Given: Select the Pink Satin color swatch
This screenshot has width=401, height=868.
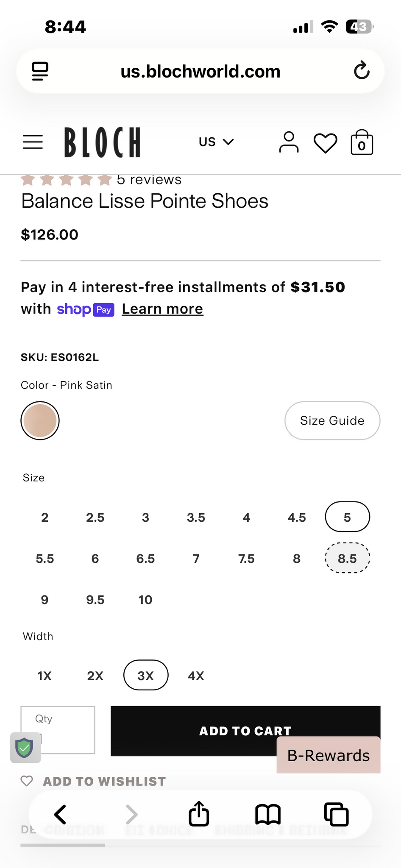Looking at the screenshot, I should [40, 420].
